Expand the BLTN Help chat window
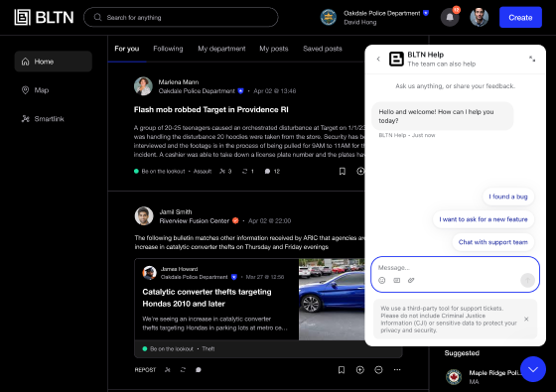 click(532, 59)
